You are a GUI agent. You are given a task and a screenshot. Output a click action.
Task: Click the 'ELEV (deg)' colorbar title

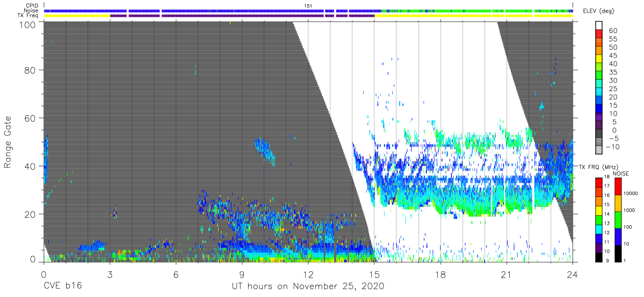tap(600, 10)
